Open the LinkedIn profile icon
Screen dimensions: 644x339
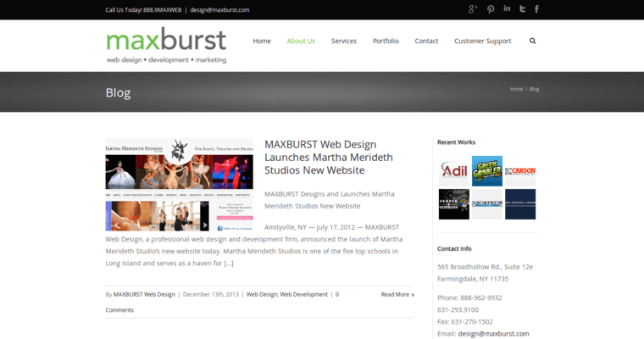pyautogui.click(x=507, y=9)
